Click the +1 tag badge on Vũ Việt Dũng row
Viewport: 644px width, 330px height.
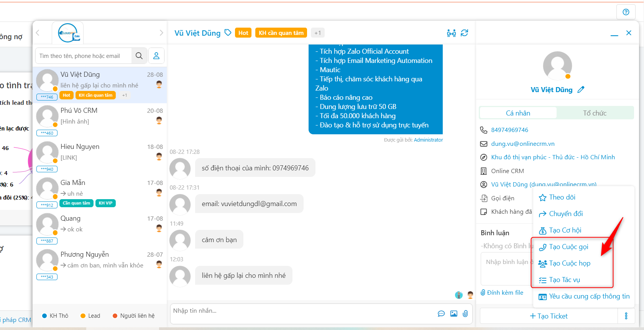(125, 95)
